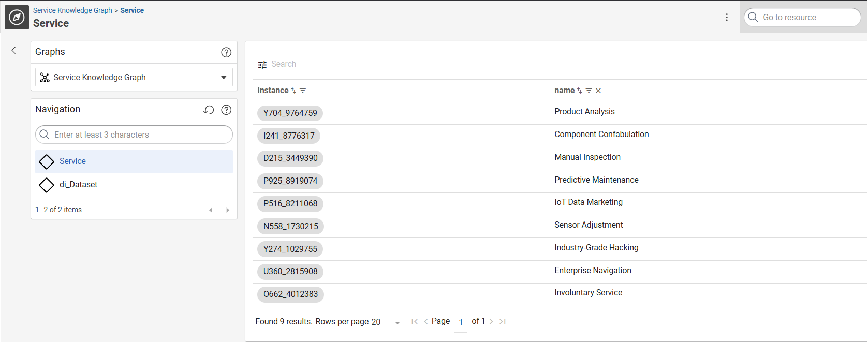
Task: Open the three-dot options menu
Action: pyautogui.click(x=727, y=18)
